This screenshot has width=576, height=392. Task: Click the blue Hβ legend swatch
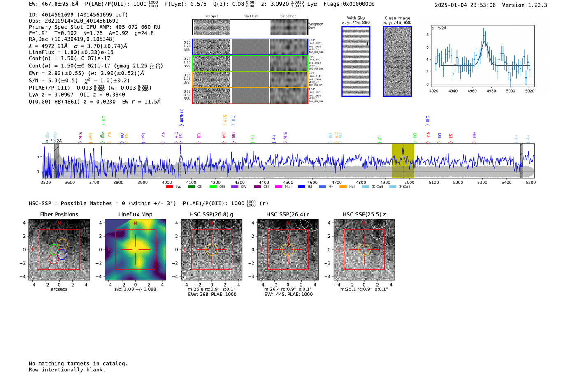(x=302, y=187)
